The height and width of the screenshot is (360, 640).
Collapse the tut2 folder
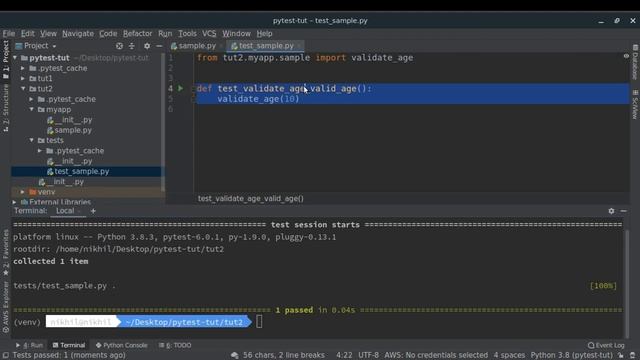[x=23, y=89]
